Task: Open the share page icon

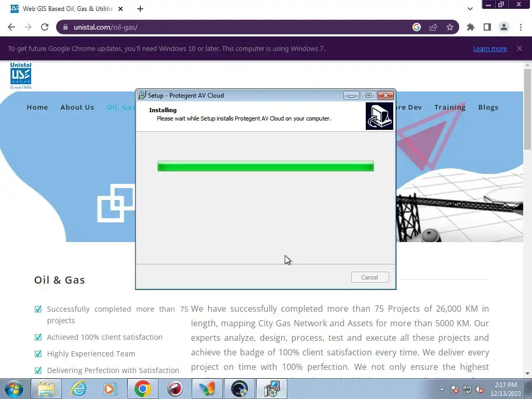Action: coord(433,27)
